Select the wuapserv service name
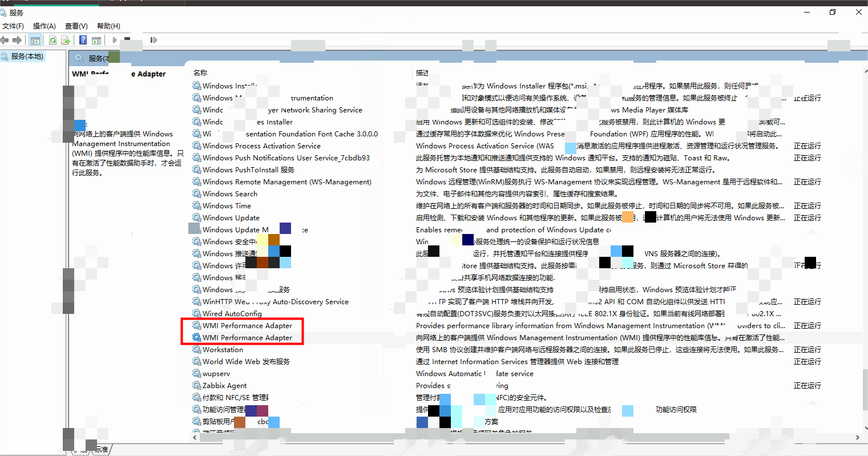 (x=216, y=374)
